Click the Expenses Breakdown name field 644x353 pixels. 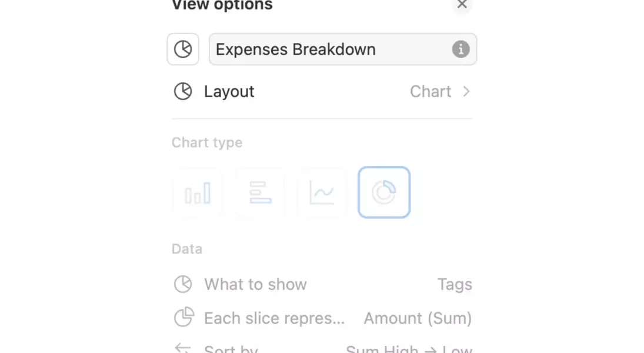tap(342, 49)
